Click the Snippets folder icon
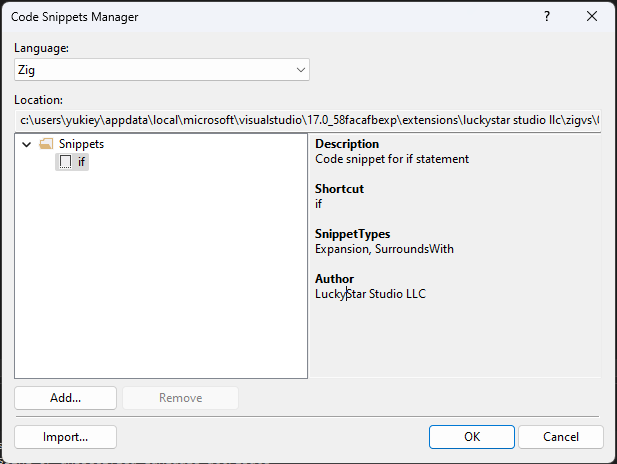The width and height of the screenshot is (617, 464). [x=46, y=144]
